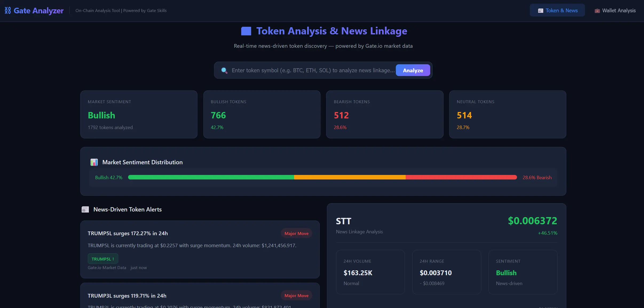This screenshot has width=644, height=308.
Task: Click the red bearish segment of sentiment bar
Action: 461,177
